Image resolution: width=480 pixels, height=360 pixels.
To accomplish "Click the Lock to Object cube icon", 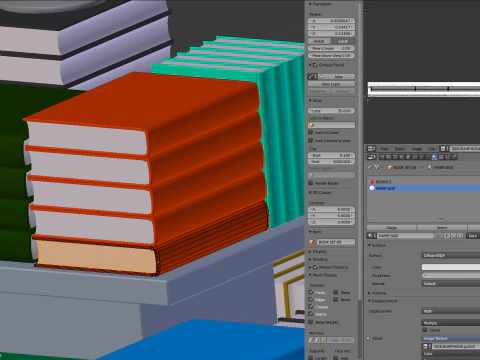I will point(312,125).
